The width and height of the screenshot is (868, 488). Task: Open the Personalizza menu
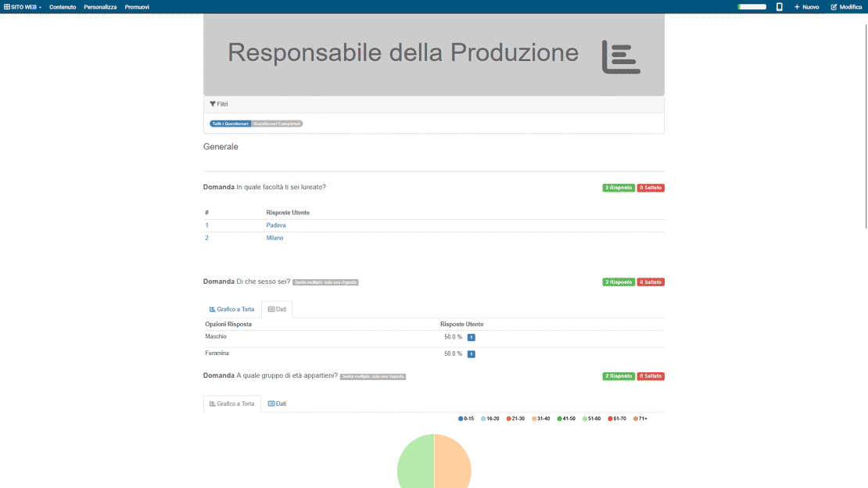click(100, 7)
